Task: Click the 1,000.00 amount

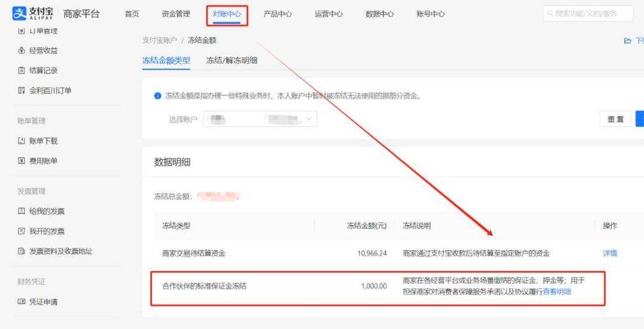Action: [374, 286]
